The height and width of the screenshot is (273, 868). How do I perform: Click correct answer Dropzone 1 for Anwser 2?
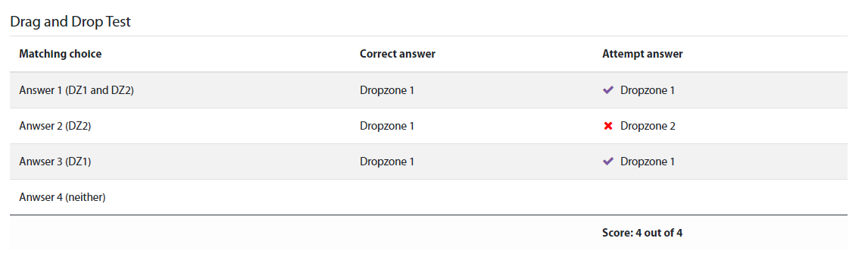coord(387,126)
